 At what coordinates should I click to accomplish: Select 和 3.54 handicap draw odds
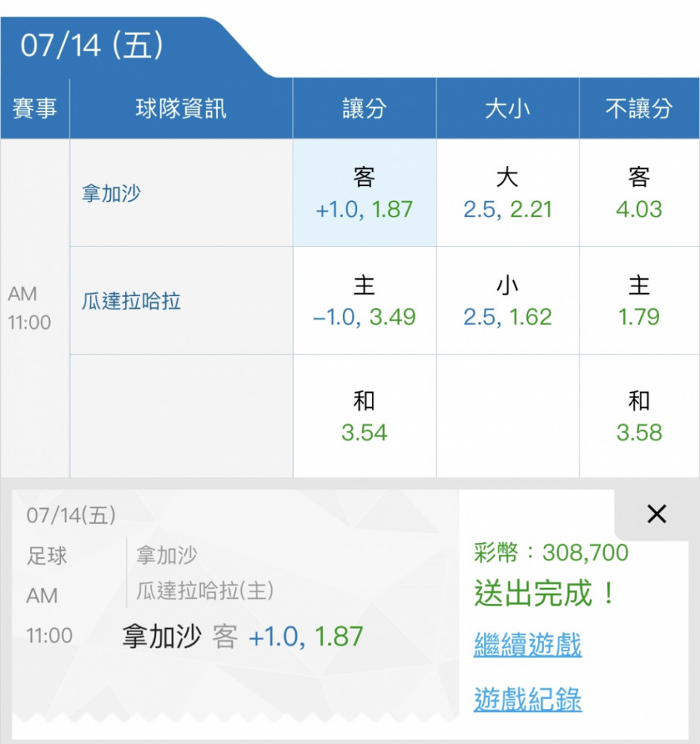point(365,416)
